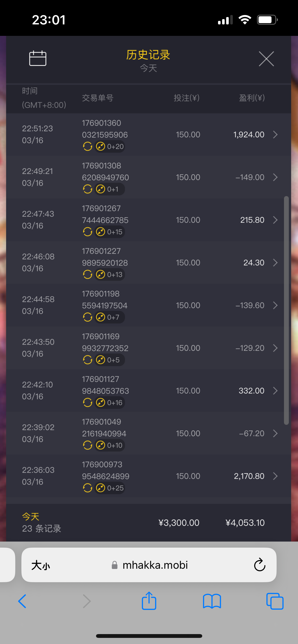Viewport: 298px width, 644px height.
Task: Open the 大小 text size menu
Action: (41, 565)
